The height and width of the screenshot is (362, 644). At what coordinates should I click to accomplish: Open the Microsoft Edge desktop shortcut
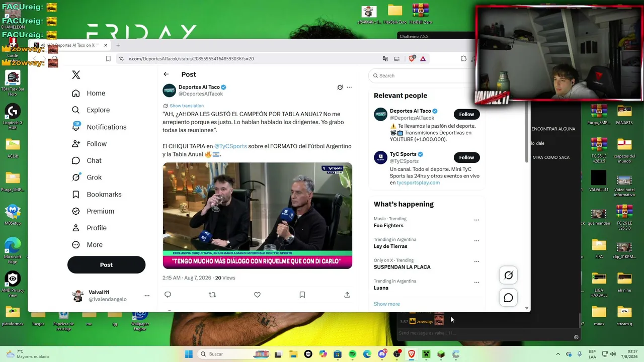coord(13,250)
